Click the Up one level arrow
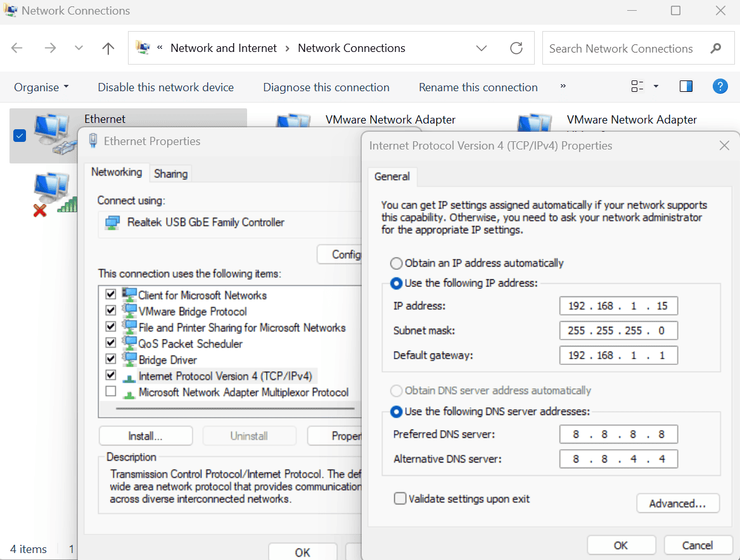The width and height of the screenshot is (740, 560). click(108, 49)
